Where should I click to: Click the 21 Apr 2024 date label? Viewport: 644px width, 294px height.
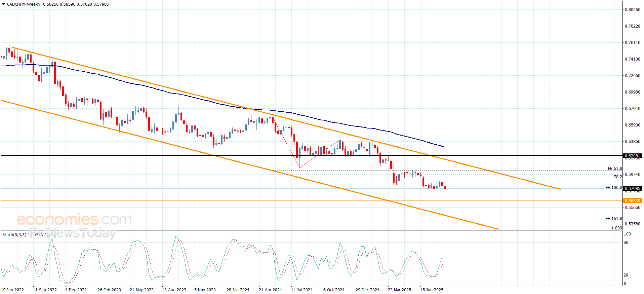pyautogui.click(x=270, y=290)
